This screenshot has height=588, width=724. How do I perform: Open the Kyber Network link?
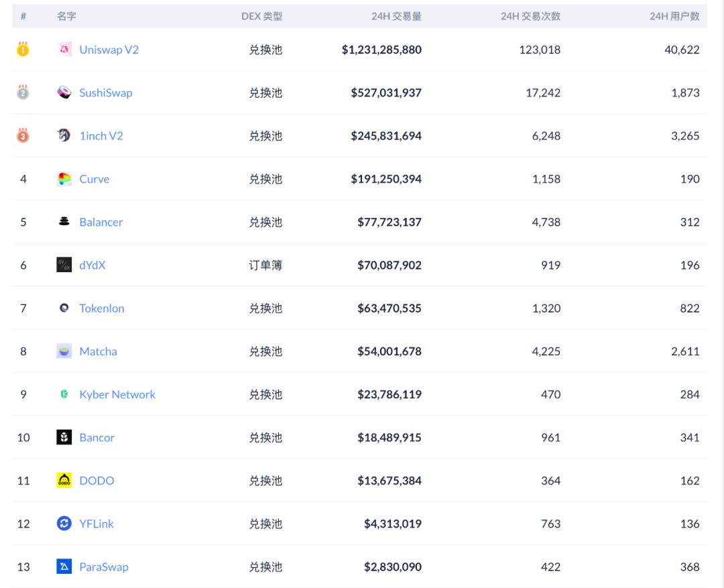pos(117,394)
